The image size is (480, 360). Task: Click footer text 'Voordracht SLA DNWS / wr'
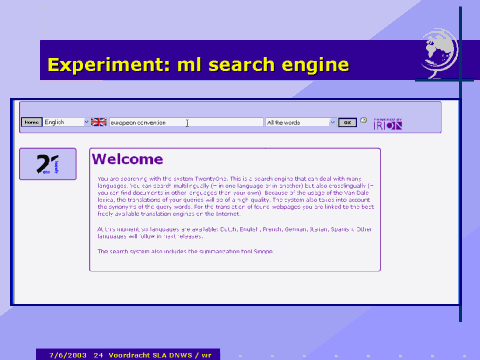pos(160,355)
